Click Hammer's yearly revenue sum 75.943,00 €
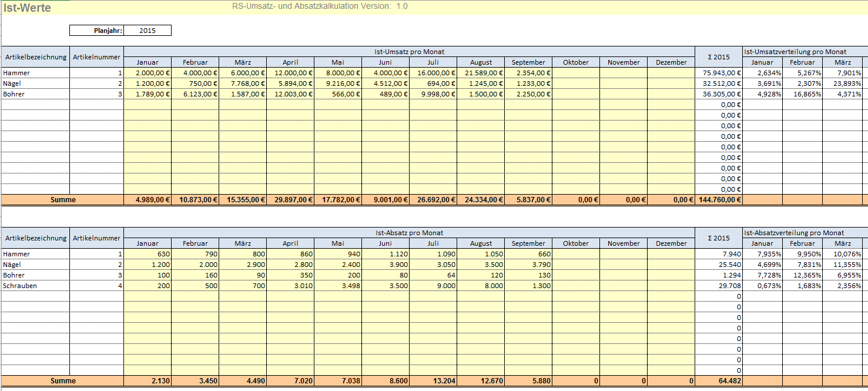Image resolution: width=868 pixels, height=391 pixels. coord(719,73)
